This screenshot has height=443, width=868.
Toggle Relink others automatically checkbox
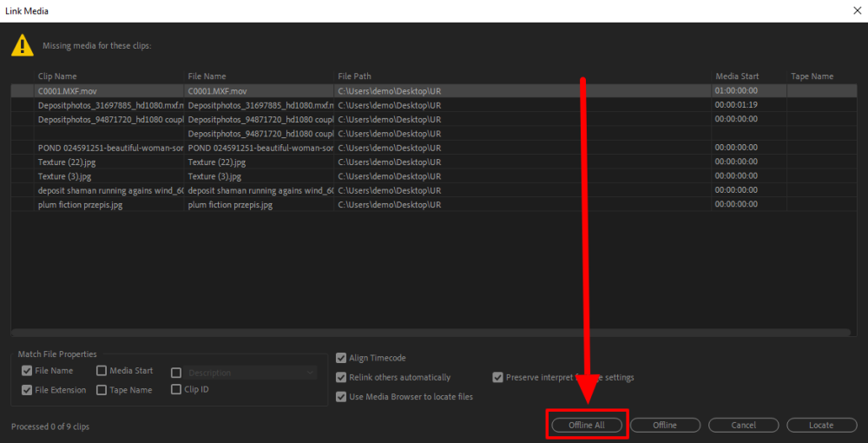click(341, 378)
